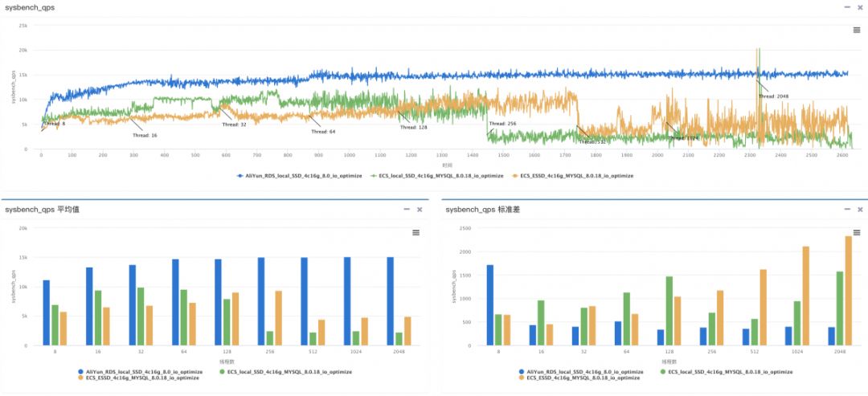Collapse the top sysbench_qps panel
The width and height of the screenshot is (868, 396).
coord(846,6)
